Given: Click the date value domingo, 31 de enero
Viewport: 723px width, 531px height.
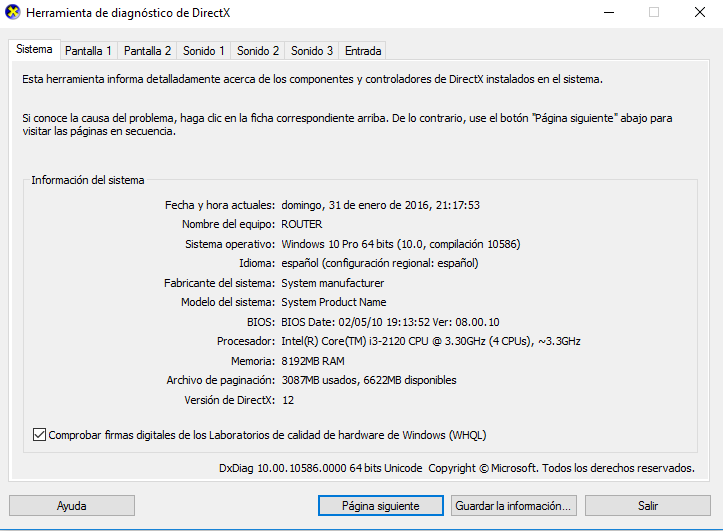Looking at the screenshot, I should 380,205.
